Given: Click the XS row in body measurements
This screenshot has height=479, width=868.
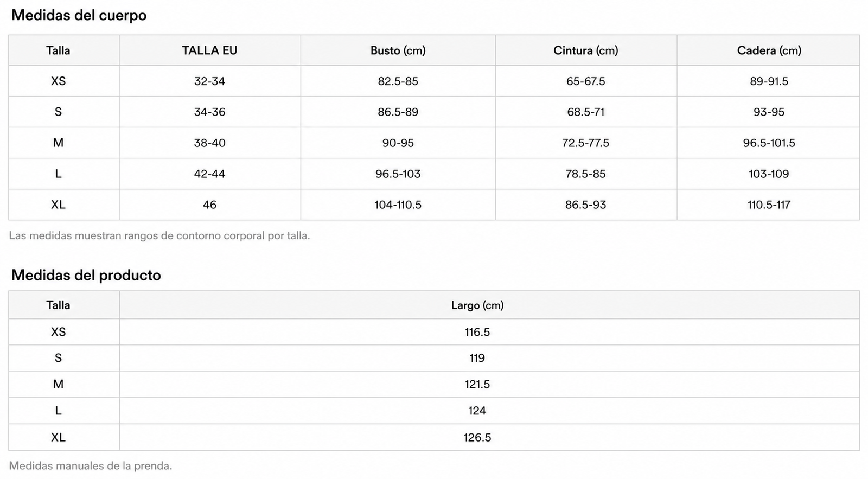Looking at the screenshot, I should (x=434, y=81).
